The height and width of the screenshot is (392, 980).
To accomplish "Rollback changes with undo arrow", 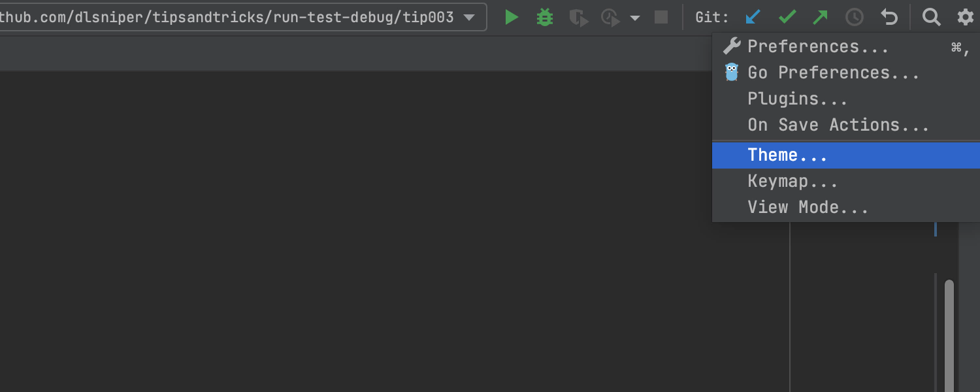I will tap(889, 18).
